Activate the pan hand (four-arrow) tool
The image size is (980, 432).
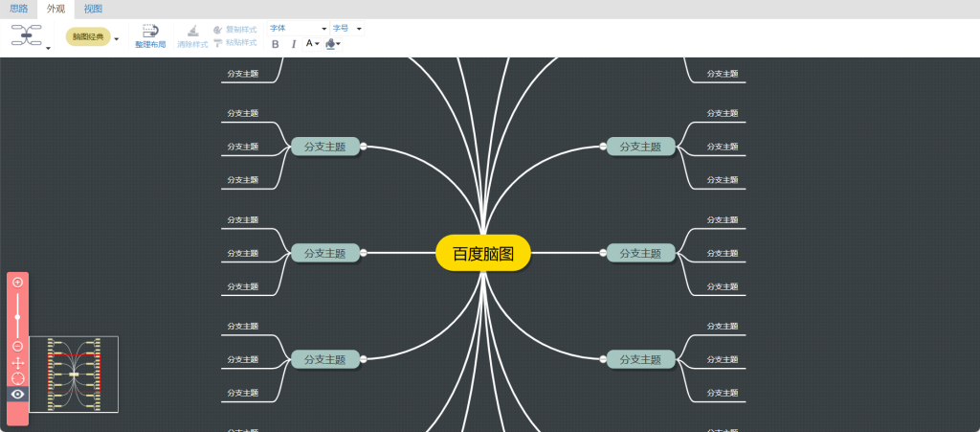17,363
